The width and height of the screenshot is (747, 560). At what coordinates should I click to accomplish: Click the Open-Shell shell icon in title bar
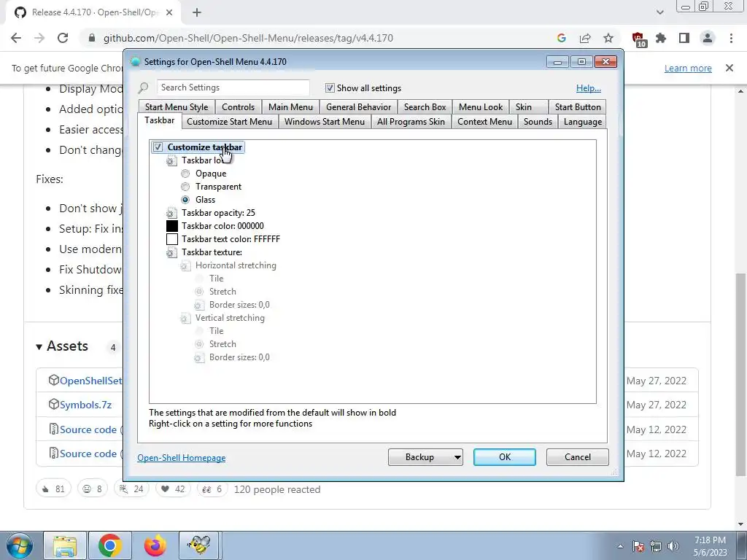click(x=135, y=62)
